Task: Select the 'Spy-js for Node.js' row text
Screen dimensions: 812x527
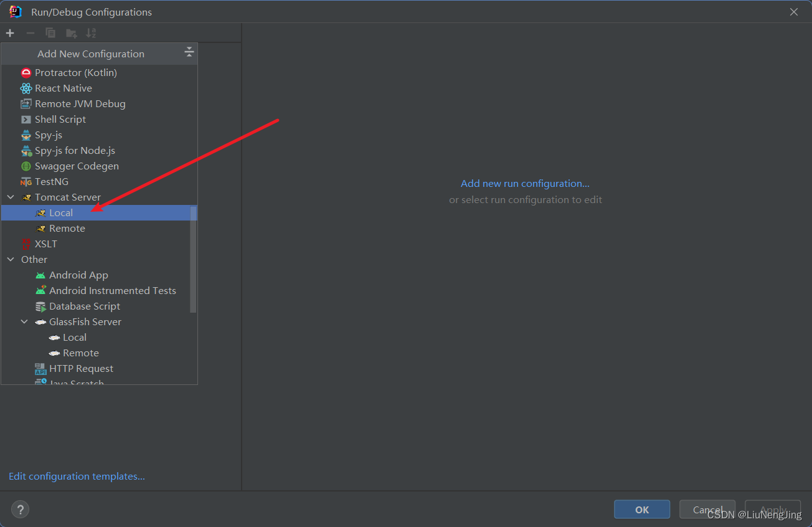Action: click(x=75, y=151)
